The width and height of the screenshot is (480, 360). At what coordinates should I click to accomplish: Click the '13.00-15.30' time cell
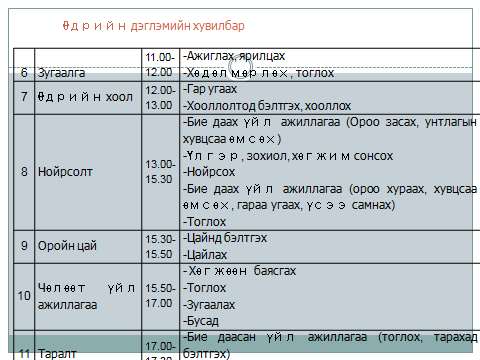tap(160, 172)
